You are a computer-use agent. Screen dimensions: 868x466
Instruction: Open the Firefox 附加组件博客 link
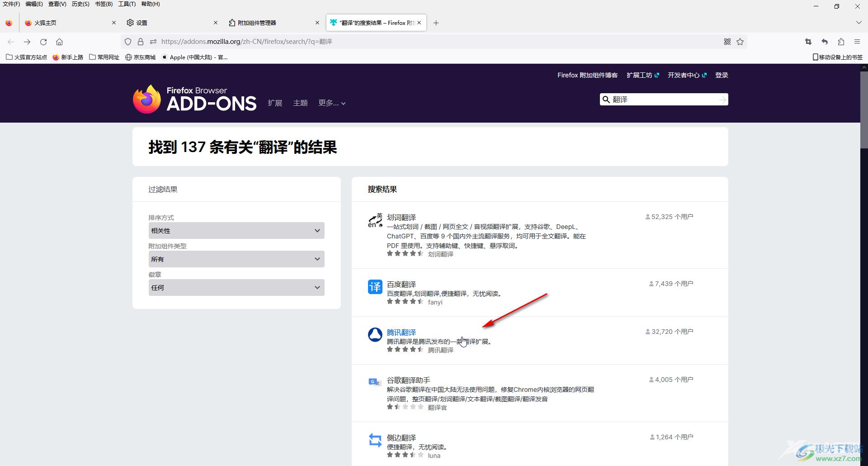coord(587,75)
